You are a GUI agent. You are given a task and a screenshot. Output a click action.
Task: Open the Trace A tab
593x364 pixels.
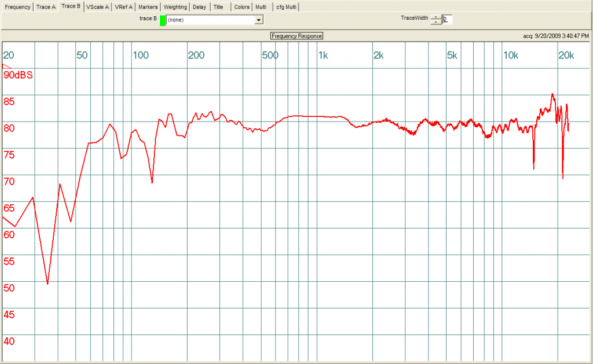pyautogui.click(x=45, y=6)
